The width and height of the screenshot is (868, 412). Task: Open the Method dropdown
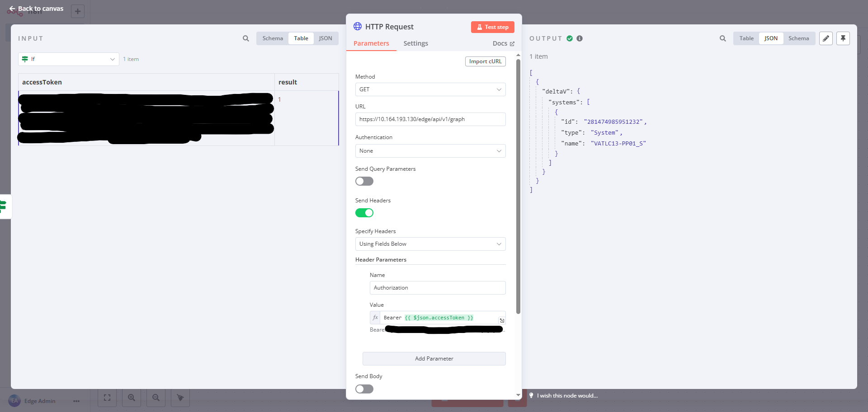coord(430,89)
